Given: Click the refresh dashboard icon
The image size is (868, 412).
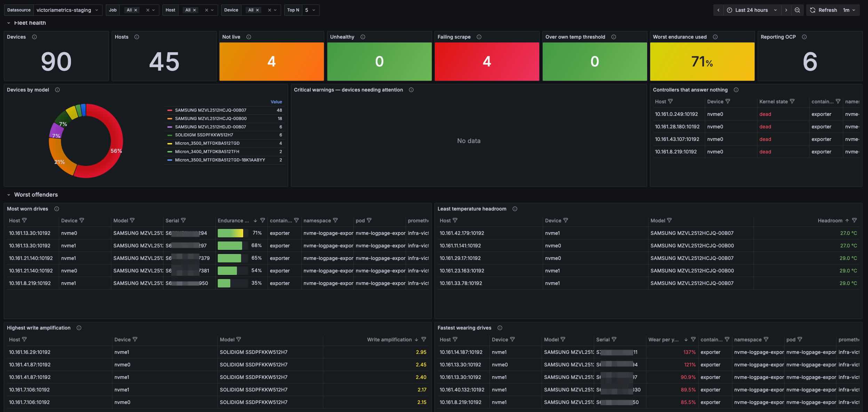Looking at the screenshot, I should [x=813, y=10].
